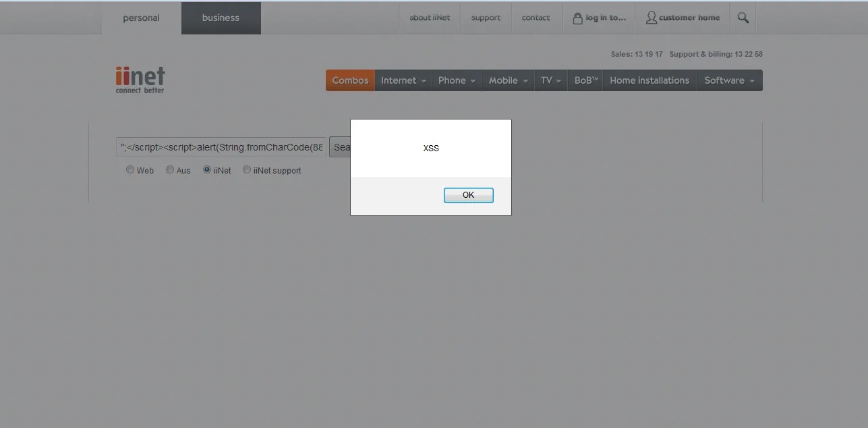Open the Mobile dropdown menu
Image resolution: width=868 pixels, height=428 pixels.
508,80
